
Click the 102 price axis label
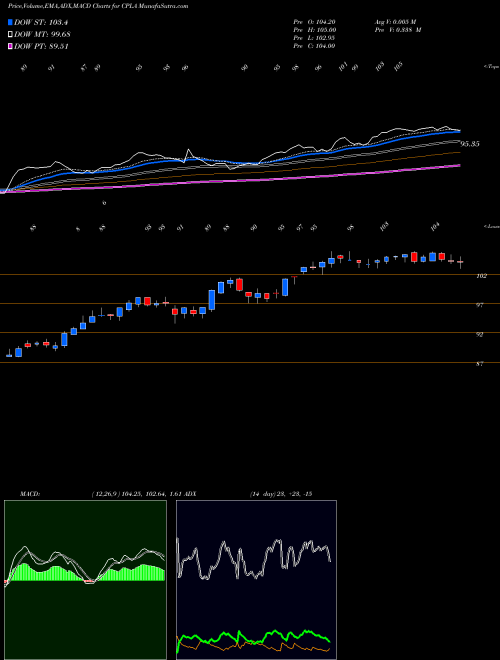[481, 276]
